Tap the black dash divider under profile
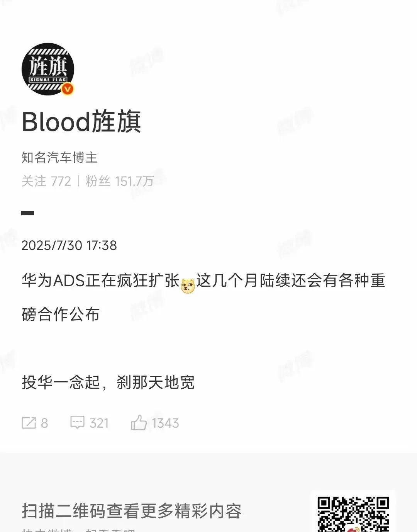417x532 pixels. pyautogui.click(x=28, y=213)
